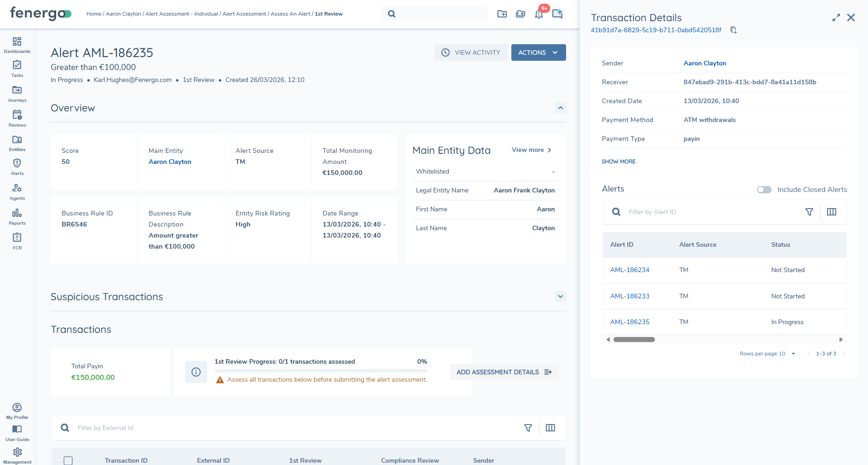Select the header checkbox in the Transactions table

(x=68, y=460)
